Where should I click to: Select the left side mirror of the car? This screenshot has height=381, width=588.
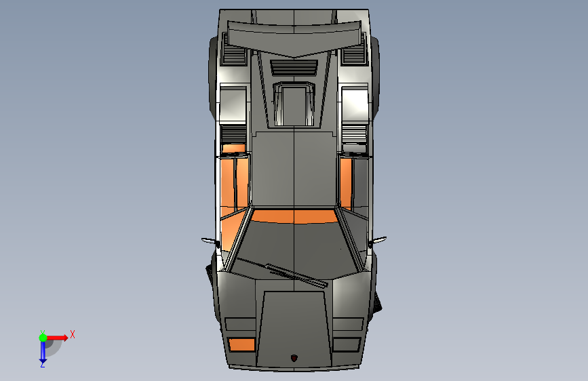pos(210,241)
